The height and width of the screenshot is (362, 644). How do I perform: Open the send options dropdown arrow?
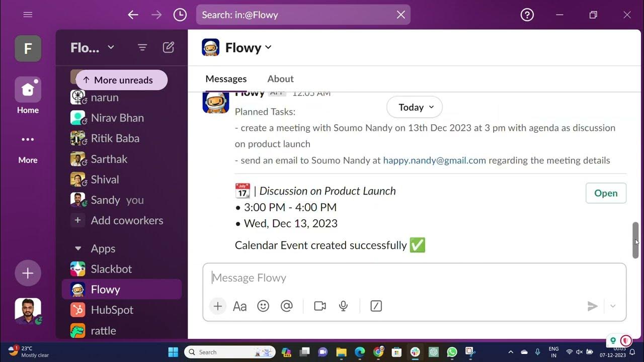(x=613, y=306)
